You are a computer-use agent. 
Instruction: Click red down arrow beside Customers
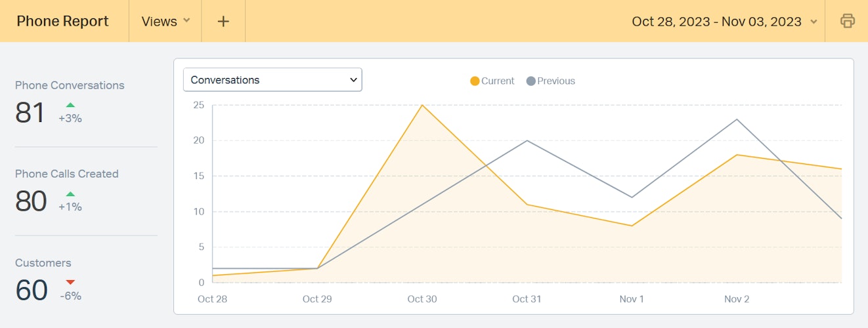[70, 283]
